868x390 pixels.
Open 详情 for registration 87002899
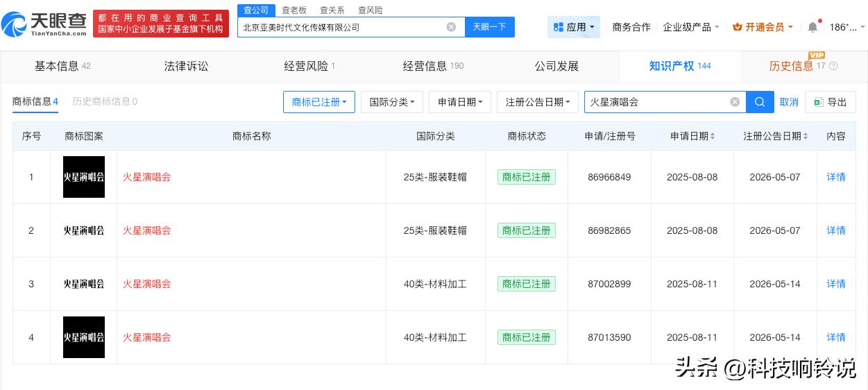click(x=836, y=284)
